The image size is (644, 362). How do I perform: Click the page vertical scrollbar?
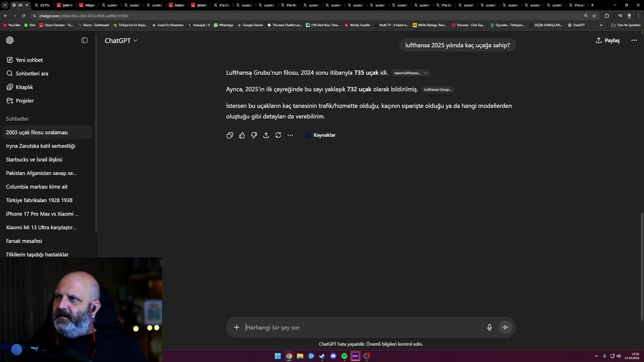[x=641, y=266]
